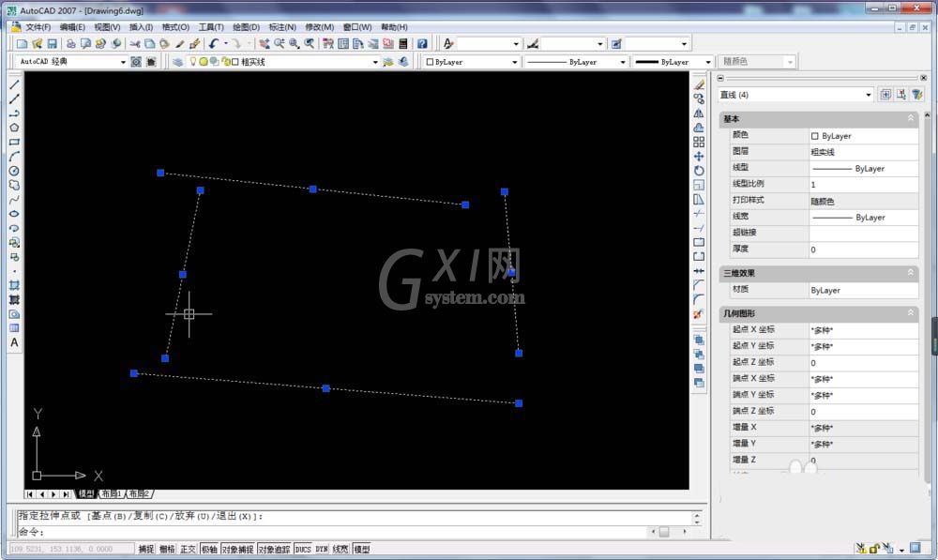The width and height of the screenshot is (938, 560).
Task: Click the New drawing icon
Action: point(23,44)
